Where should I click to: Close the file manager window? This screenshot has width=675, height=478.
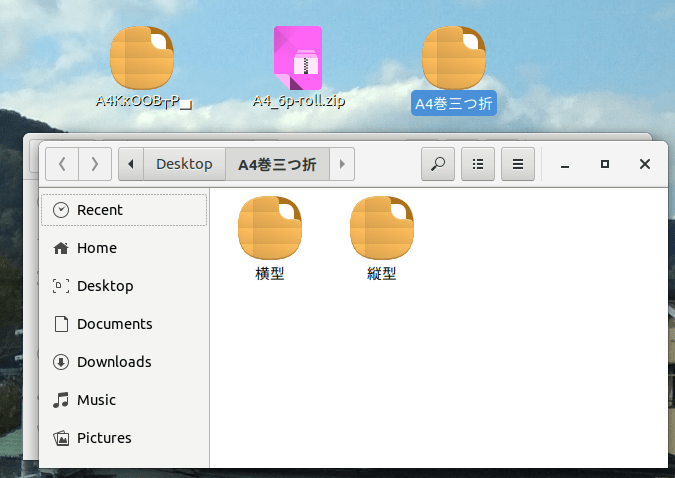point(645,164)
